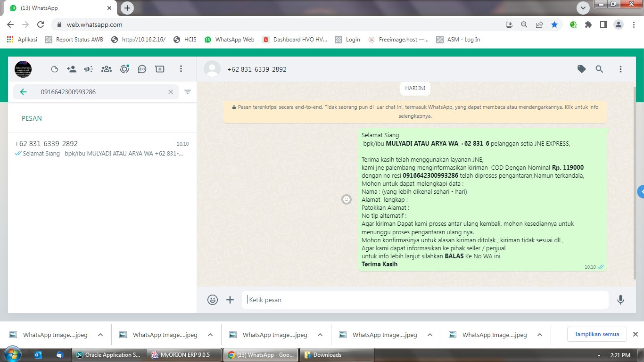Image resolution: width=644 pixels, height=362 pixels.
Task: Click the zoom magnifier icon in address bar
Action: pyautogui.click(x=524, y=25)
